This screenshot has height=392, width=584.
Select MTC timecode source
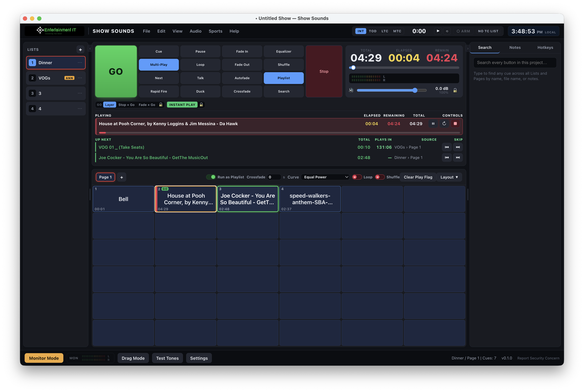click(x=397, y=31)
